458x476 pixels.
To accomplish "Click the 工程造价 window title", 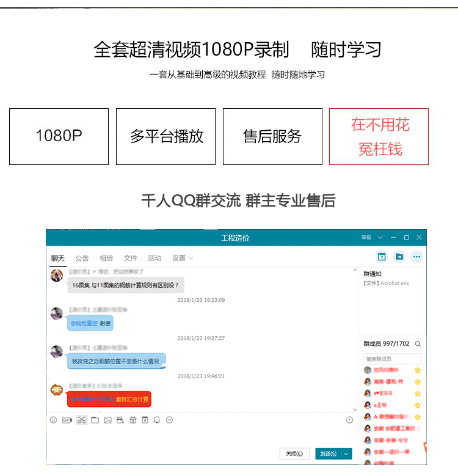I will click(235, 238).
